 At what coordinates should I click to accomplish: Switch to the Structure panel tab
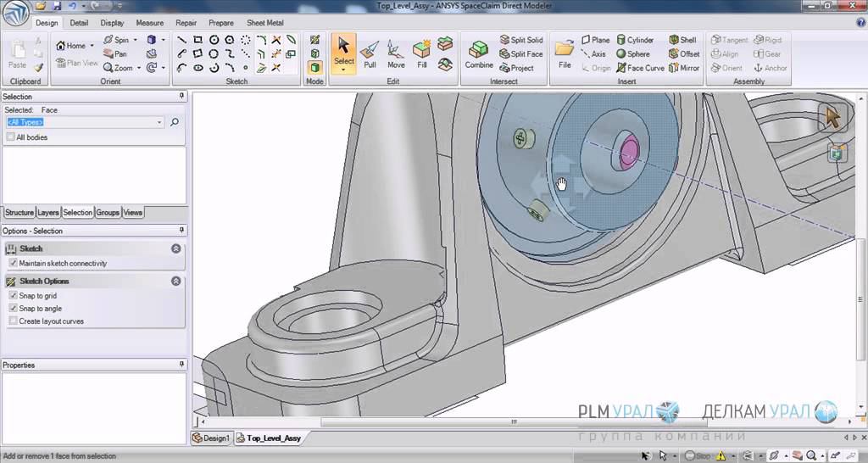(19, 212)
